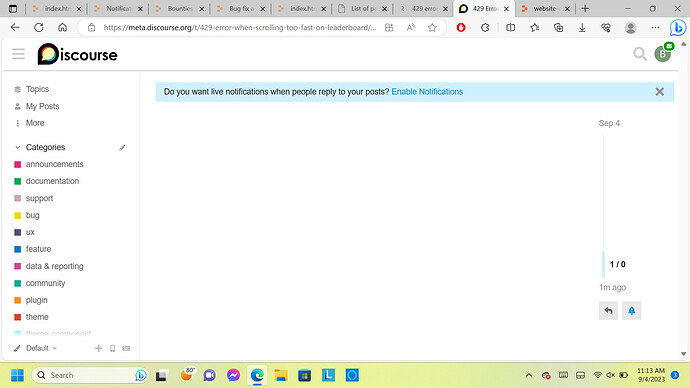Switch to the Bounties tab
Viewport: 690px width, 388px height.
(x=179, y=8)
